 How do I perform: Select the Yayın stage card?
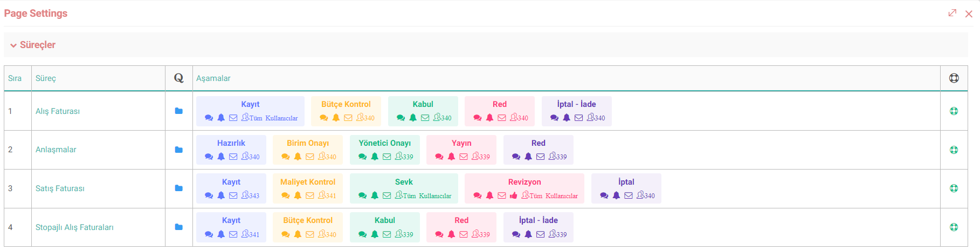click(x=461, y=150)
